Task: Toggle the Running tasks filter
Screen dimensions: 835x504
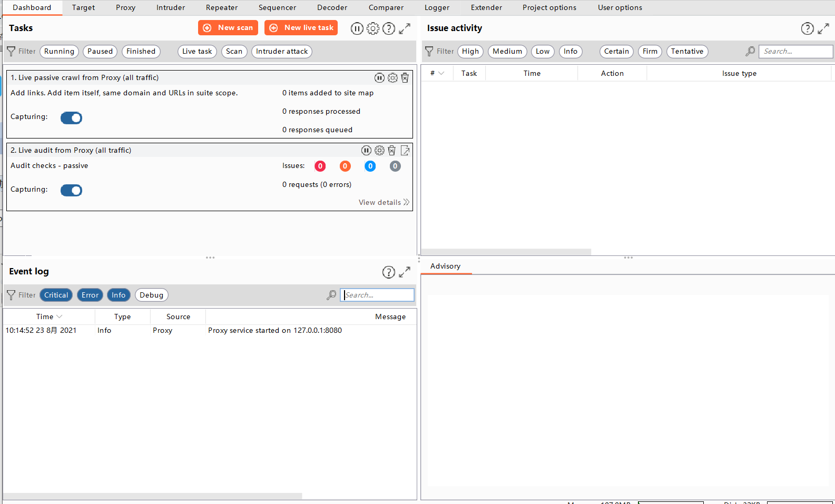Action: 60,52
